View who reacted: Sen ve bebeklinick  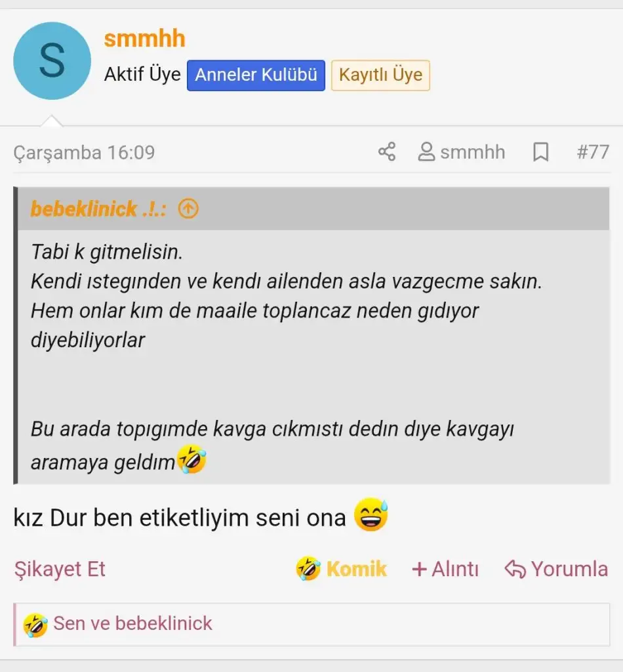click(132, 623)
